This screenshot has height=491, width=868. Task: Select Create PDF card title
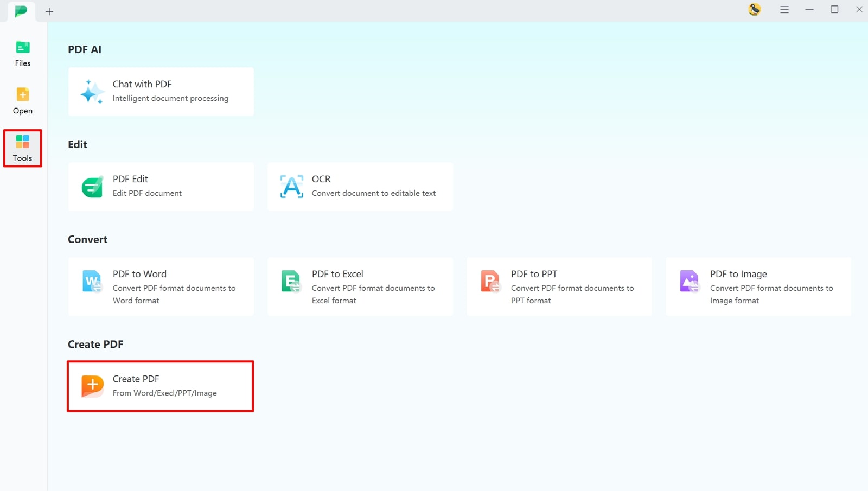(136, 379)
